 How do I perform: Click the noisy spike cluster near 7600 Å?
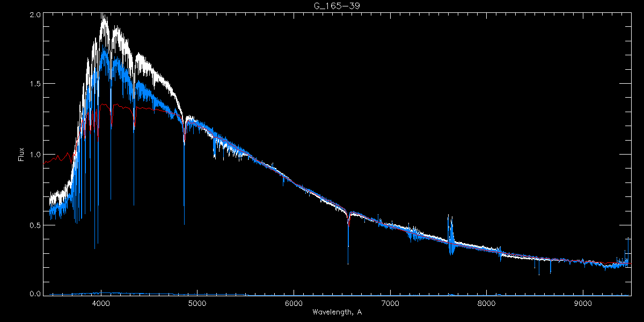click(451, 235)
